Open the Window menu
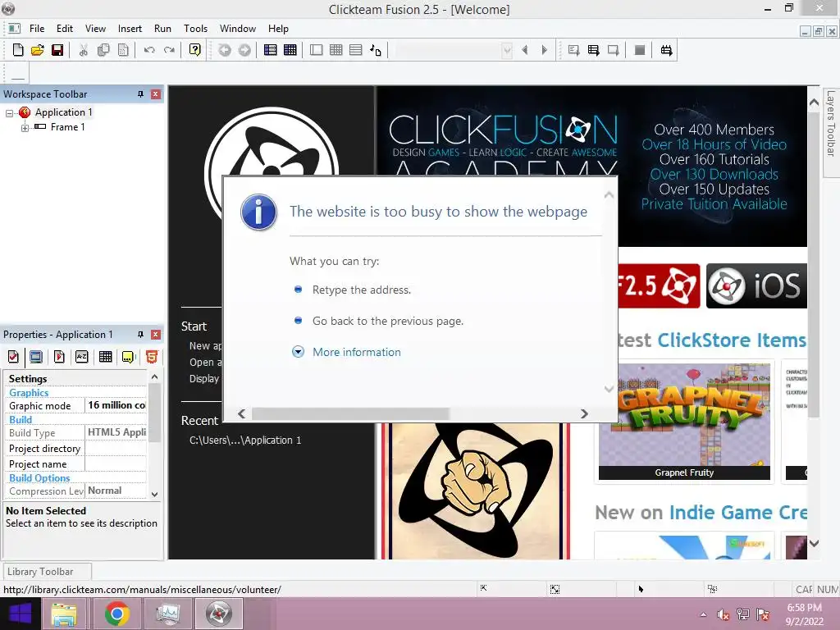The width and height of the screenshot is (840, 630). pyautogui.click(x=238, y=29)
